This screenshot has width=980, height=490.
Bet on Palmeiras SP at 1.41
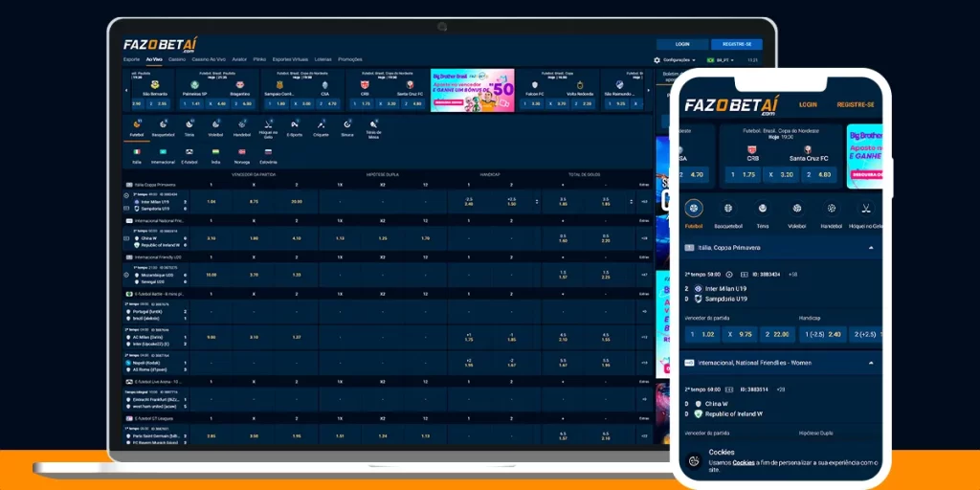(192, 103)
